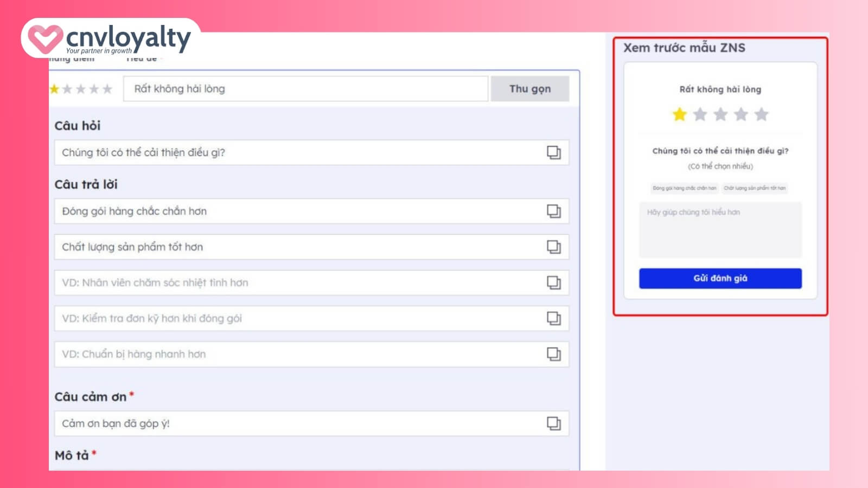Click the 'Rất không hài lòng' title input
868x488 pixels.
[305, 88]
